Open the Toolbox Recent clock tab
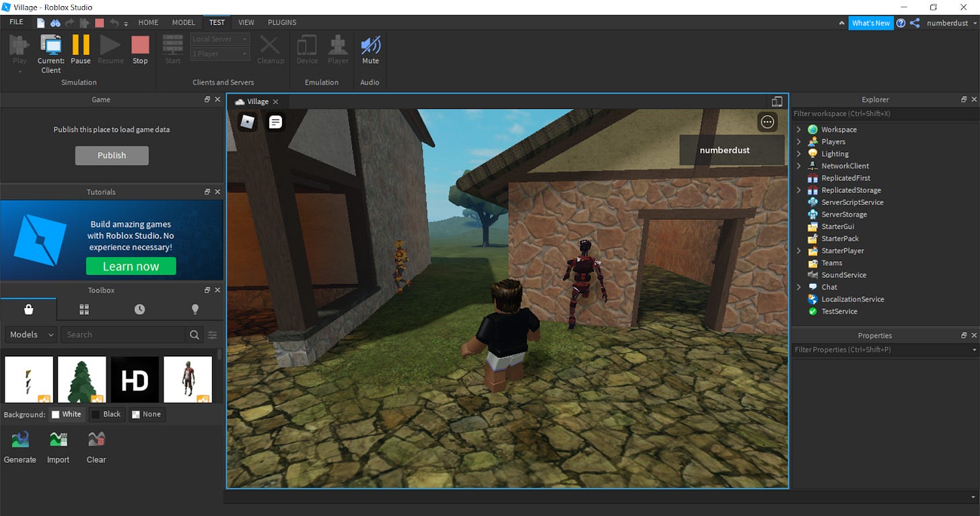 [x=139, y=309]
